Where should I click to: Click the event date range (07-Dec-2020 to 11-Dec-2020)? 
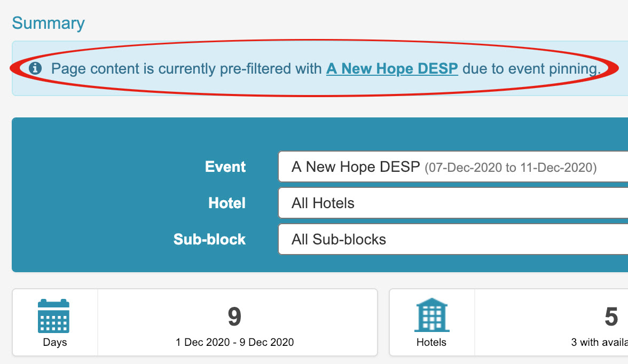click(511, 168)
